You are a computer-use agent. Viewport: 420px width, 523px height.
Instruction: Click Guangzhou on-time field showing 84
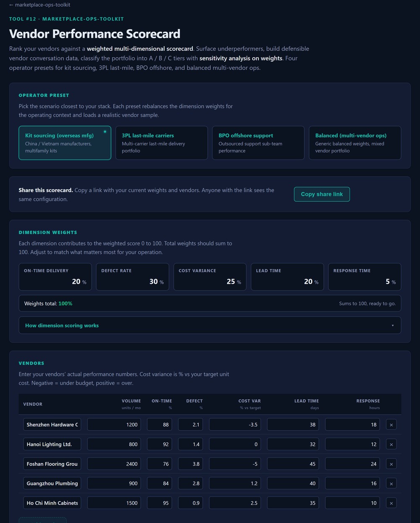(x=159, y=483)
